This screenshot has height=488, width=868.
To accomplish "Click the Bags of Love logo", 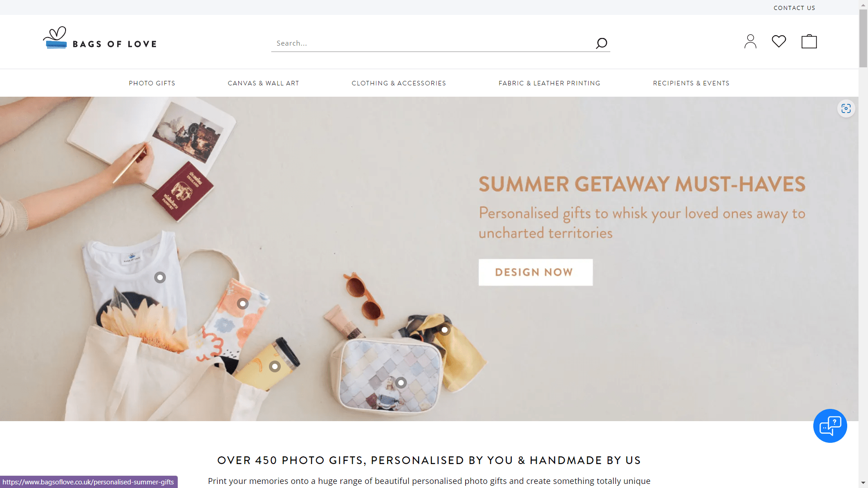I will pos(100,38).
